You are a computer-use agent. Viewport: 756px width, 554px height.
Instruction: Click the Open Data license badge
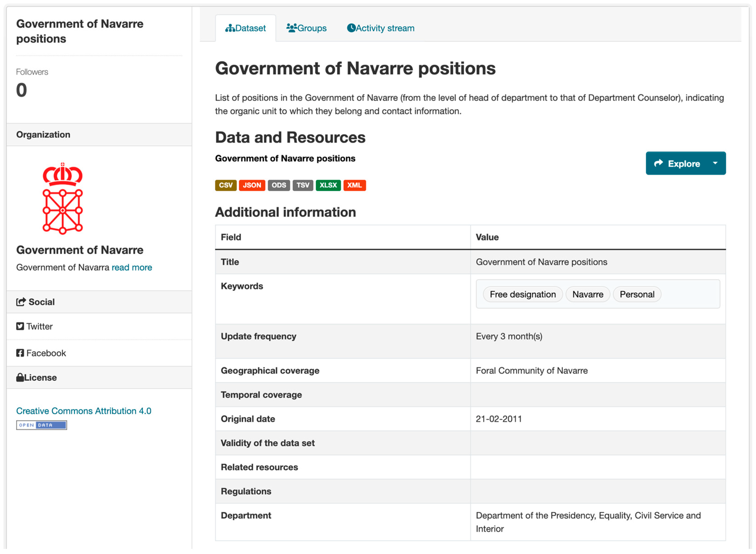click(x=42, y=425)
